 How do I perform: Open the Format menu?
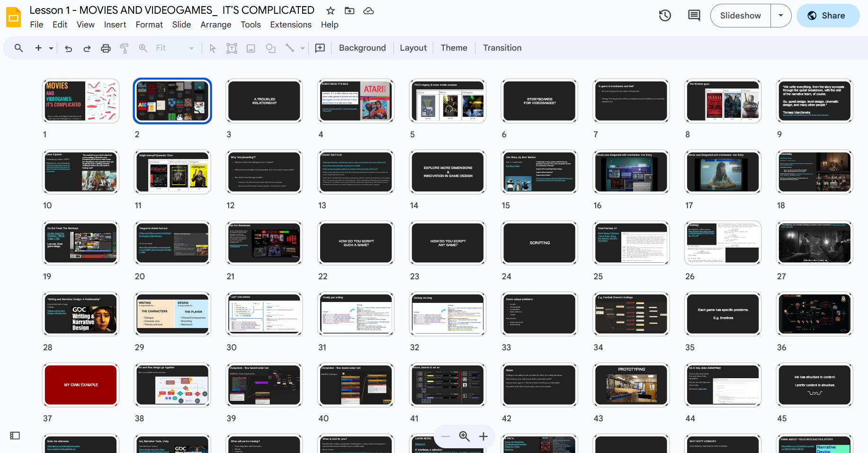(149, 25)
